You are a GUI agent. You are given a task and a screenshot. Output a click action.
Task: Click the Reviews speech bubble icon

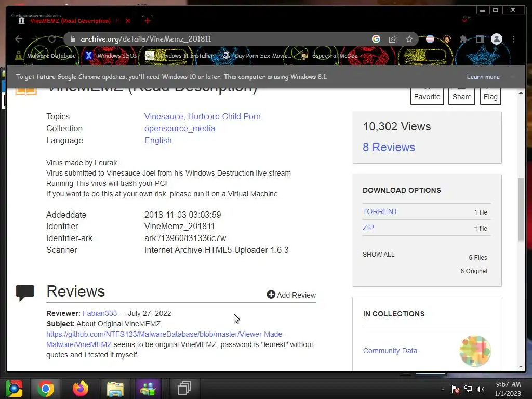[25, 293]
